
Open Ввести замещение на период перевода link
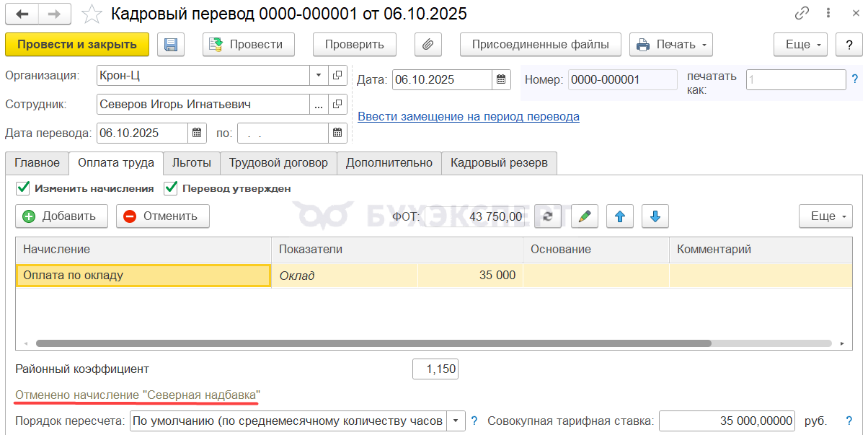[x=469, y=116]
